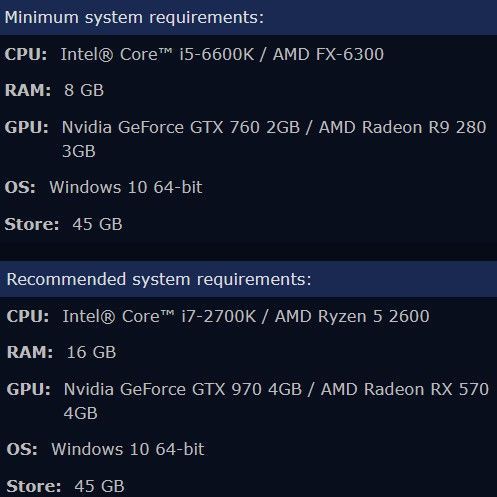
Task: Click the Intel Core i7-2700K / AMD Ryzen 5 2600 text
Action: (246, 316)
